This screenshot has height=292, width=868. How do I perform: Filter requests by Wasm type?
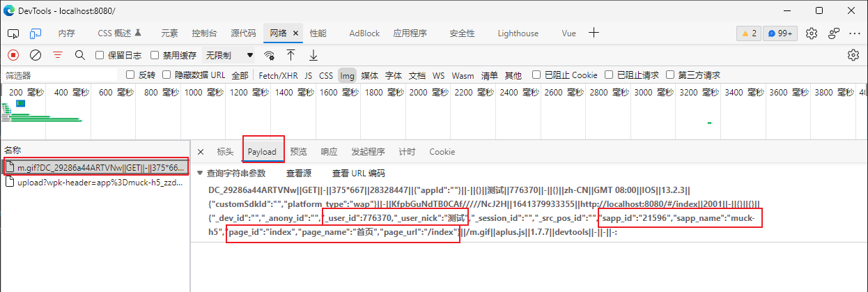coord(463,75)
